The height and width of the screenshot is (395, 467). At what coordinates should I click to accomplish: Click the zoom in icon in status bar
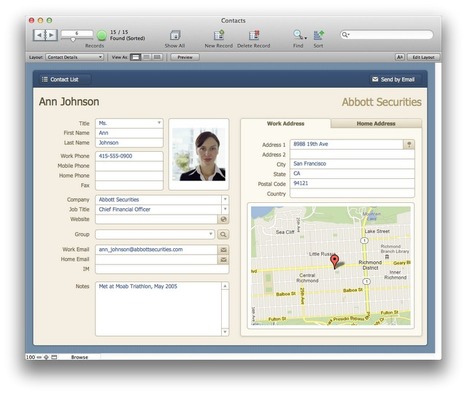[46, 357]
